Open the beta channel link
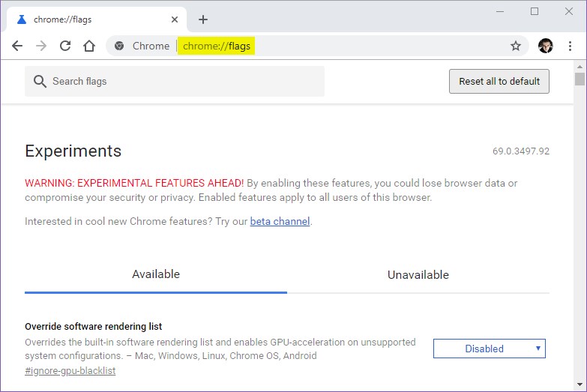 click(280, 221)
